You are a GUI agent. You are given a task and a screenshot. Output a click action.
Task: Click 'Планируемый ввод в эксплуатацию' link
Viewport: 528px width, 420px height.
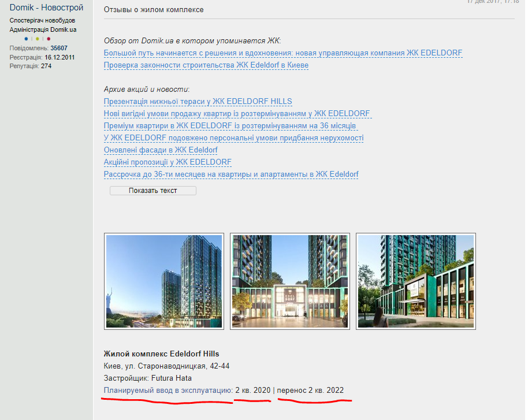point(168,390)
